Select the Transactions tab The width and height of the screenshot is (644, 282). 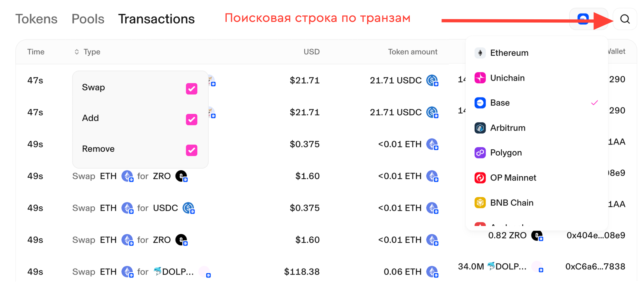click(x=156, y=19)
